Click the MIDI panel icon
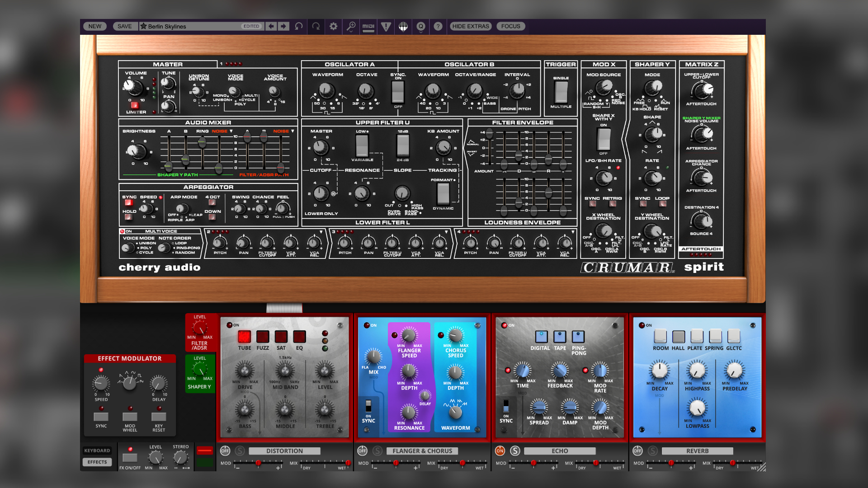The width and height of the screenshot is (868, 488). (x=368, y=26)
